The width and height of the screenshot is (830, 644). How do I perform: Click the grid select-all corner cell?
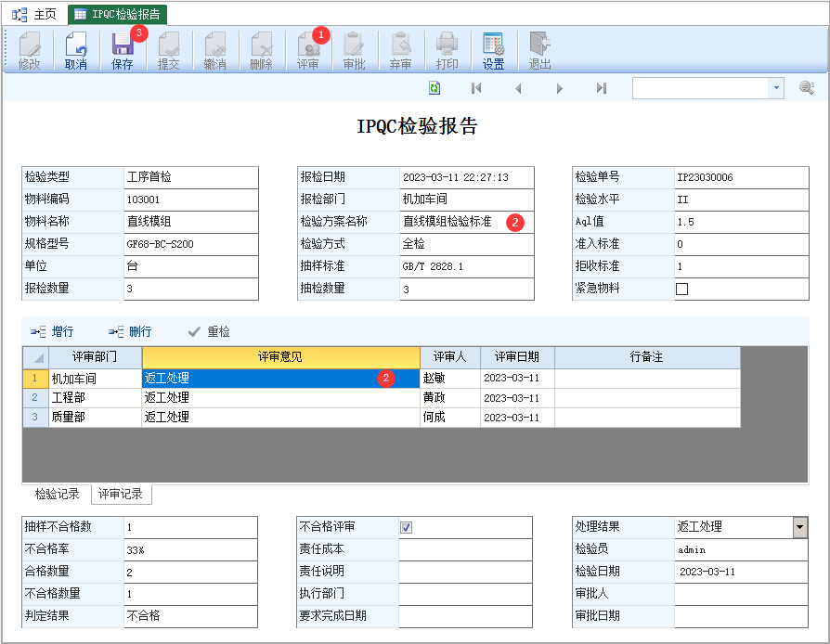tap(35, 357)
